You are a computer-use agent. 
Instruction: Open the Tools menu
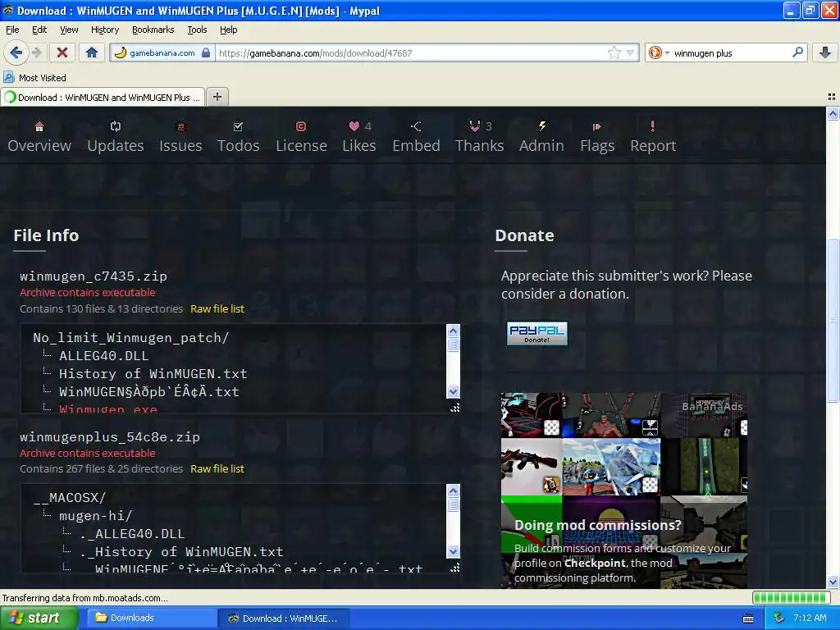pos(197,30)
